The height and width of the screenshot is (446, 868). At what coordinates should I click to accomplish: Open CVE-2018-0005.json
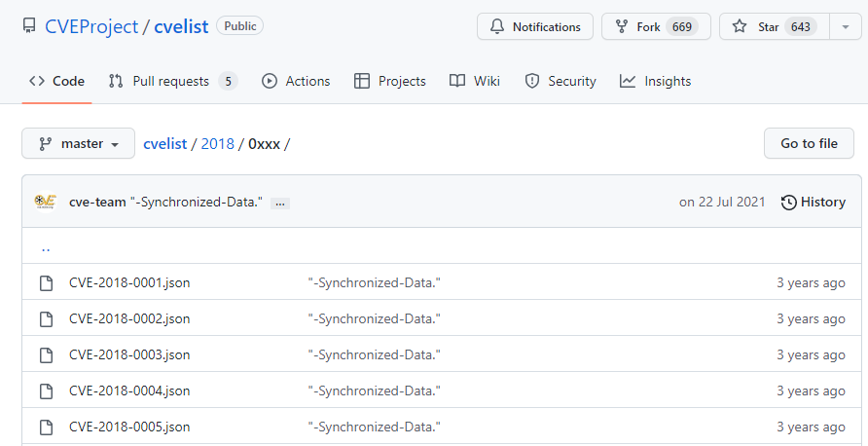coord(129,427)
